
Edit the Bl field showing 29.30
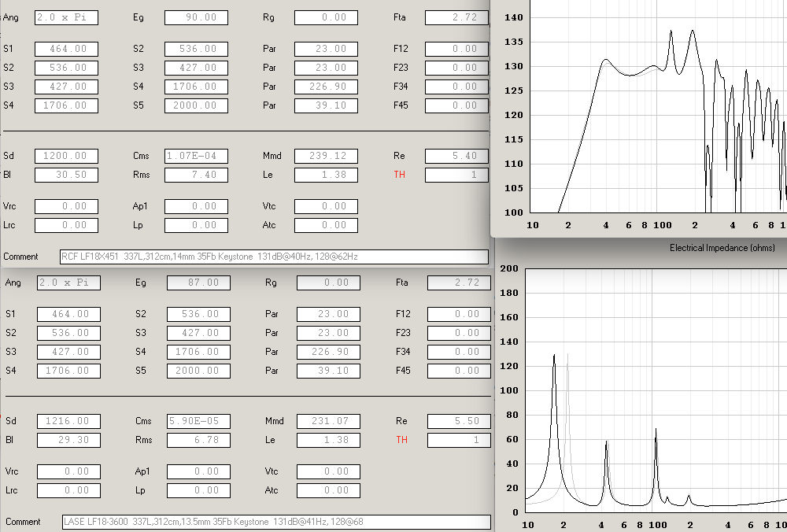(68, 441)
